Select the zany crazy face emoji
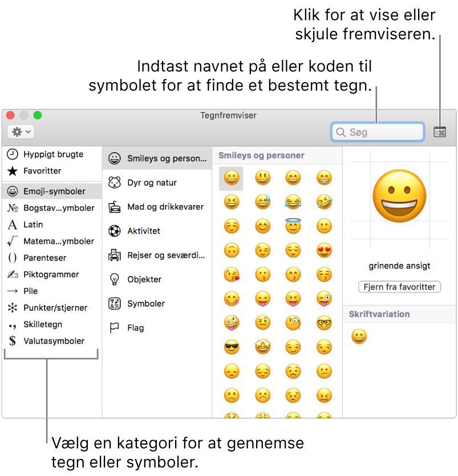The width and height of the screenshot is (458, 476). coord(232,323)
